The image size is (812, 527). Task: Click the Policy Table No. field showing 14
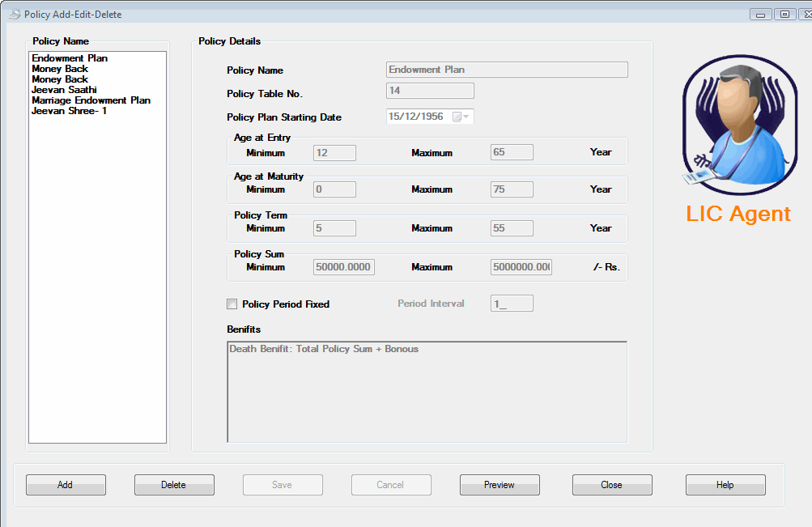(429, 90)
